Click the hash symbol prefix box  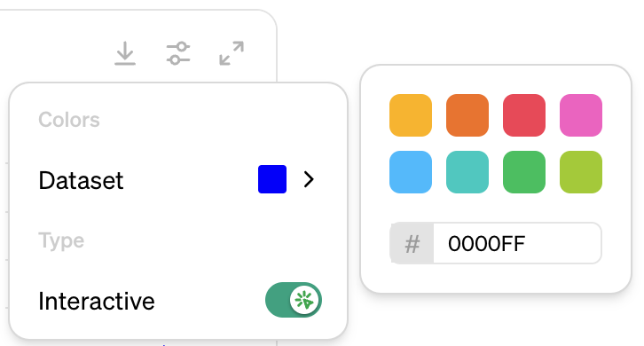412,243
